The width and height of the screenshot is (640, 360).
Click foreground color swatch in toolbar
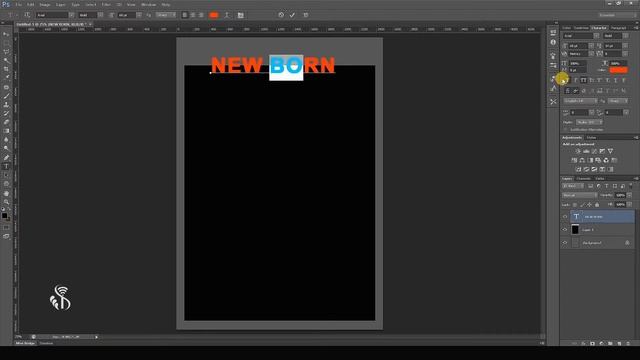(4, 216)
